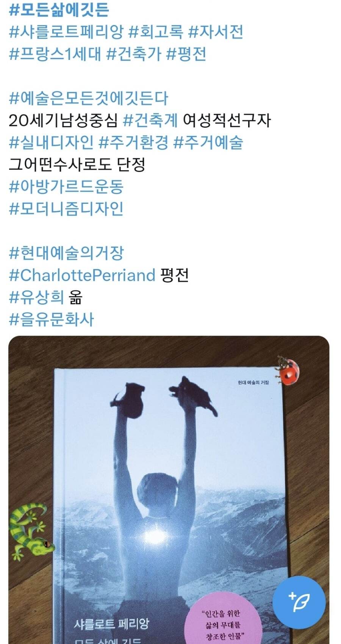
Task: Tap hashtag #아방가르드운동
Action: click(66, 186)
